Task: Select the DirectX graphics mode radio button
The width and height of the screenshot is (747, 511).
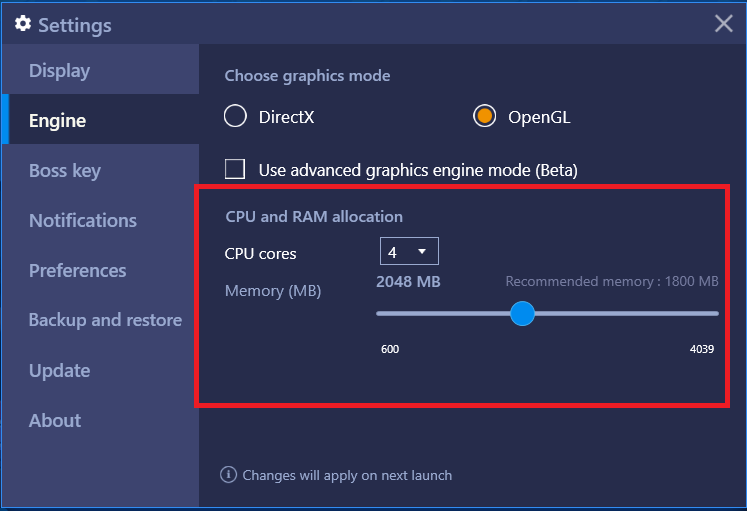Action: tap(235, 116)
